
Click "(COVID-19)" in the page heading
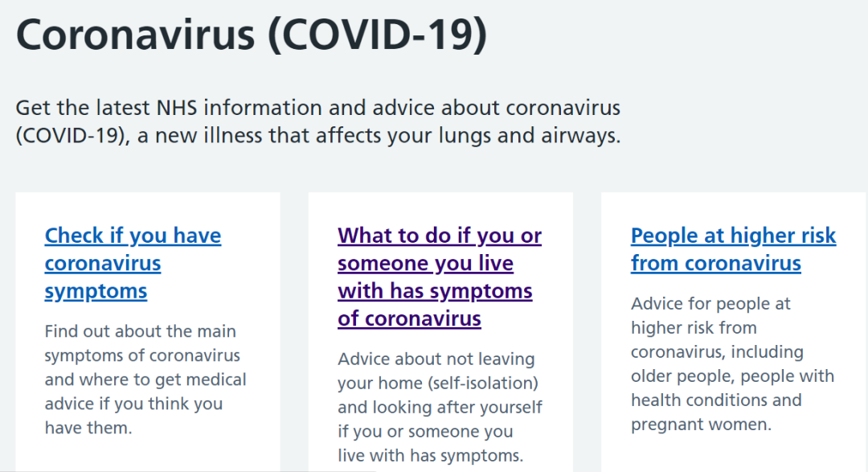pyautogui.click(x=377, y=35)
